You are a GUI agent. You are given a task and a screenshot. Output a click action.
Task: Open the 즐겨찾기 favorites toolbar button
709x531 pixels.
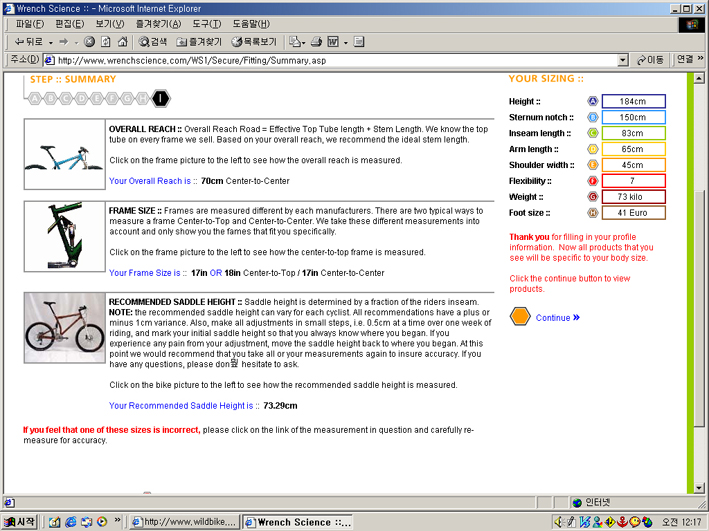point(199,42)
